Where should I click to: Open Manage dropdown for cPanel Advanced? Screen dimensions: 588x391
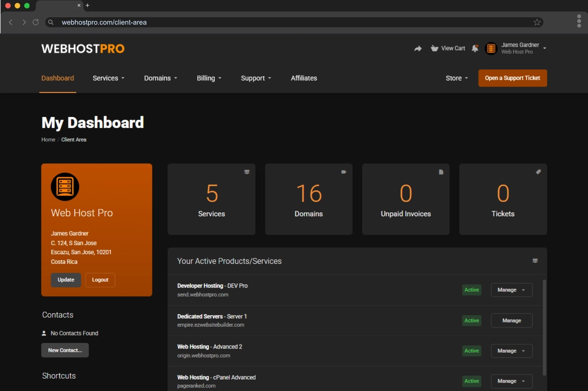(x=512, y=381)
